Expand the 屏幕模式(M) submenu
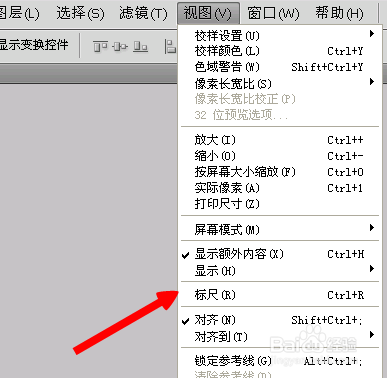 pos(280,230)
